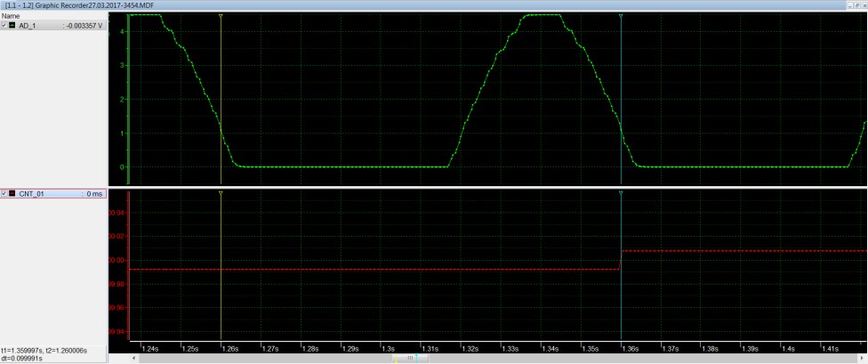
Task: Click the Name column header
Action: (x=11, y=17)
